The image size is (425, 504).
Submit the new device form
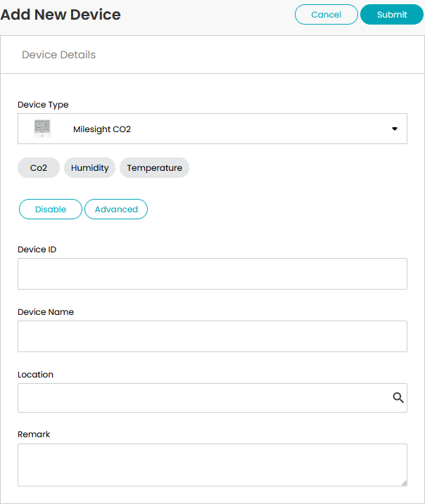tap(391, 15)
